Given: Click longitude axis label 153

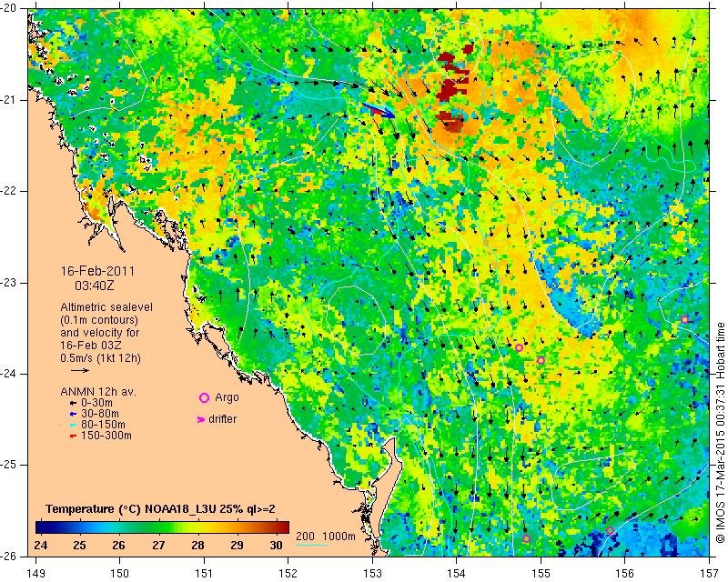Looking at the screenshot, I should pos(372,574).
